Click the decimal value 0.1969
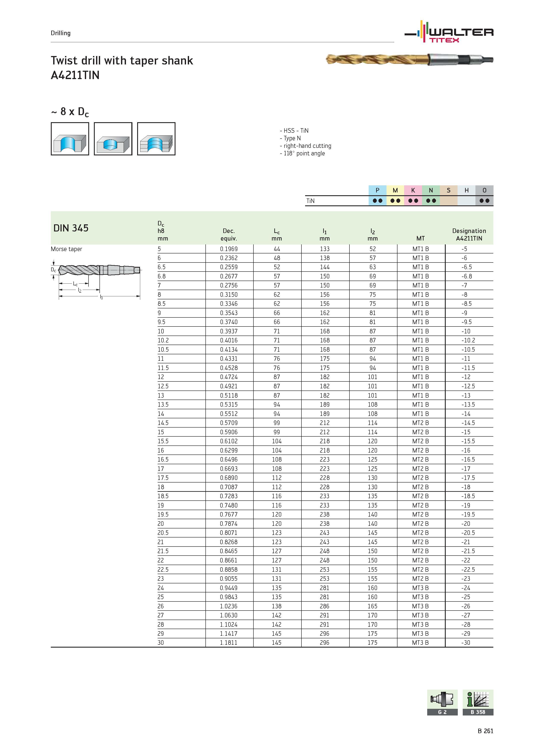Viewport: 534px width, 756px height. [x=229, y=249]
